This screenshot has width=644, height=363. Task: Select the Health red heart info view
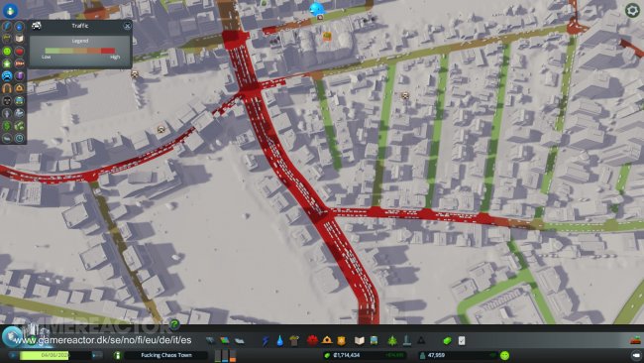click(x=19, y=51)
